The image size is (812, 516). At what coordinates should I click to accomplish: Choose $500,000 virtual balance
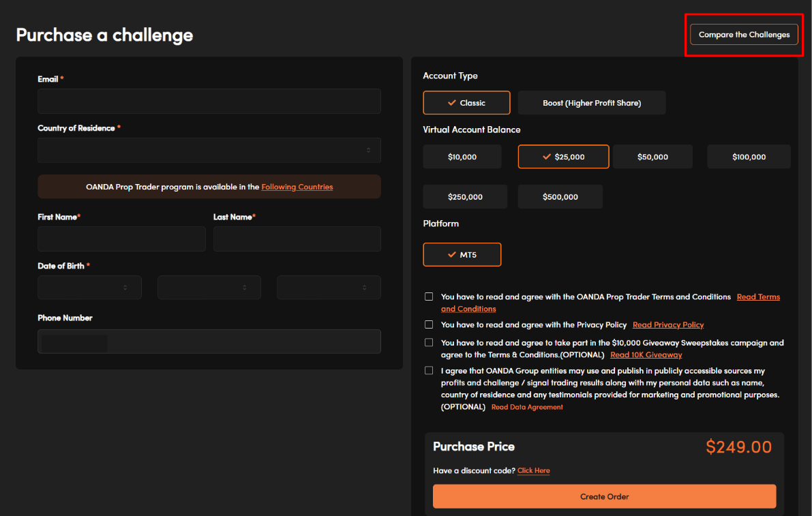click(x=560, y=197)
